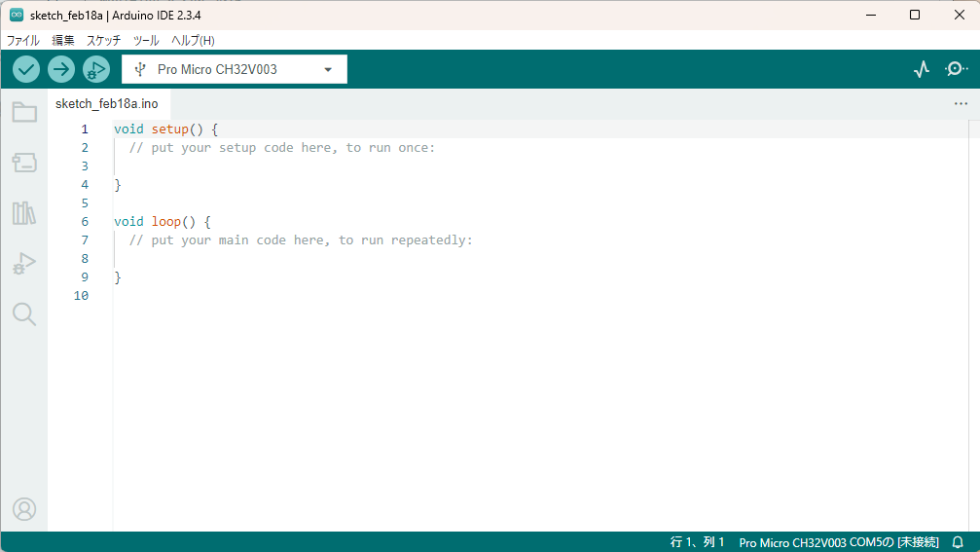Start debugging with the debug toolbar button

(x=96, y=69)
